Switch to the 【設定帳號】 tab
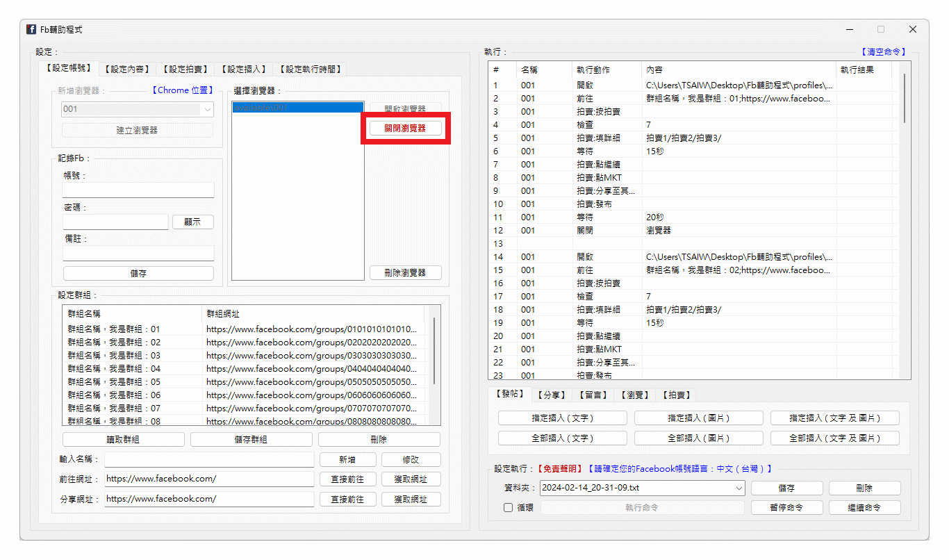The image size is (949, 560). point(68,68)
